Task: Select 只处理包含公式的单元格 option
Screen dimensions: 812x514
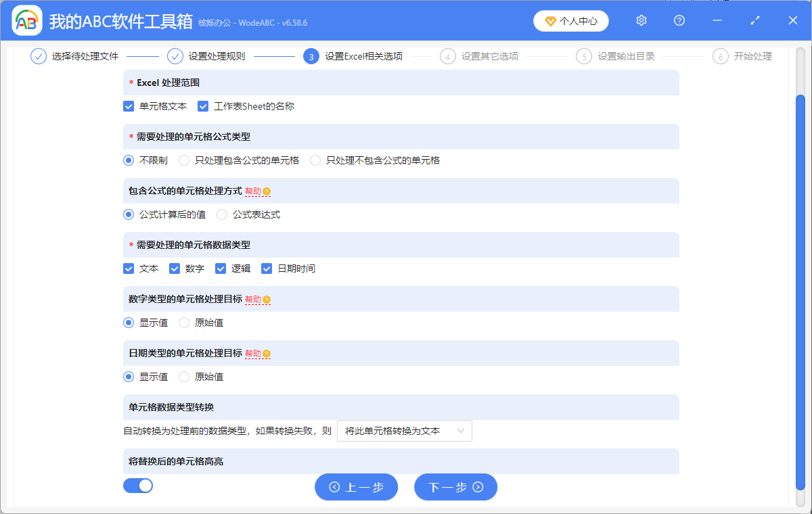Action: [183, 160]
